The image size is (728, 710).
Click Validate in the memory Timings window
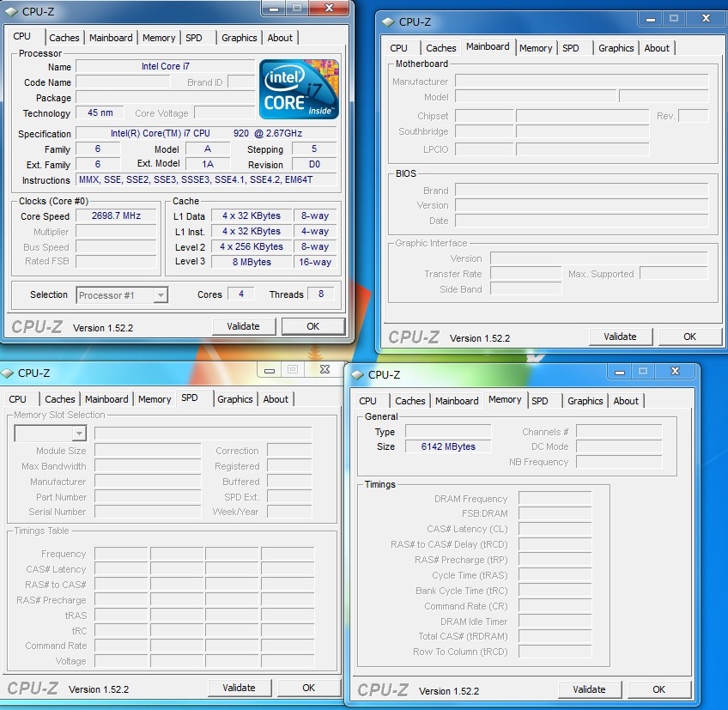(589, 689)
